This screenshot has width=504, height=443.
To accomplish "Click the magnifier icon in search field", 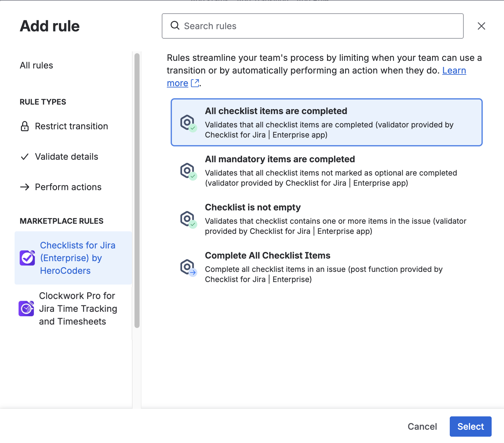I will 175,25.
